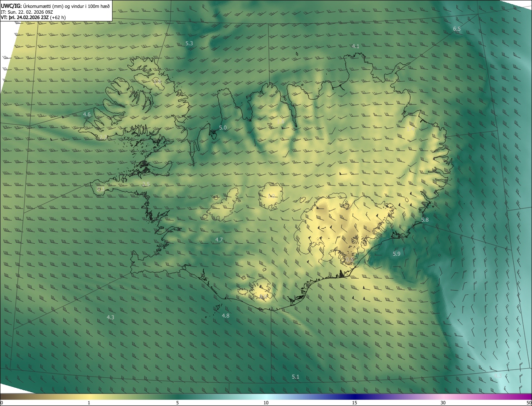Click the 4.3 value label on the map
This screenshot has width=532, height=406.
110,317
